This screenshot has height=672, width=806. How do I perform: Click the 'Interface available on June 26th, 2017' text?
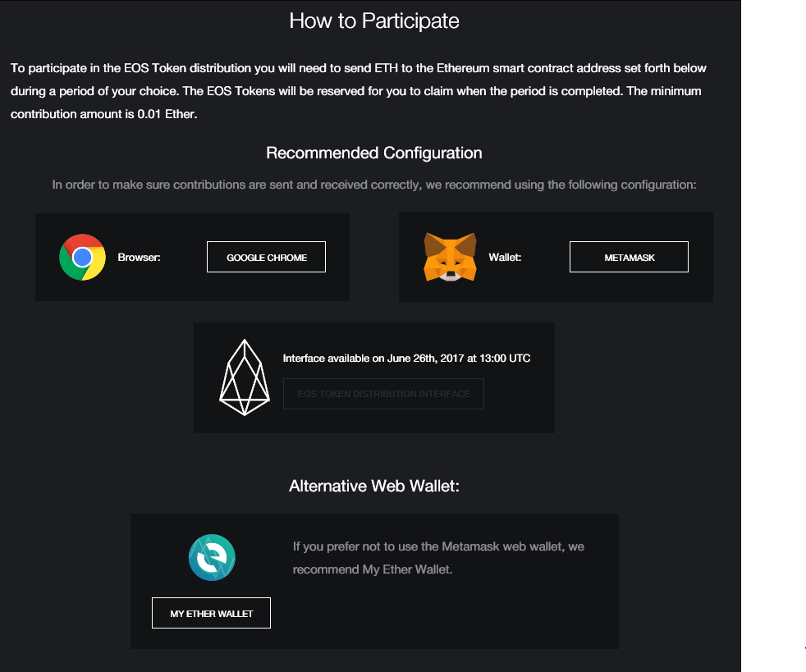pos(406,358)
